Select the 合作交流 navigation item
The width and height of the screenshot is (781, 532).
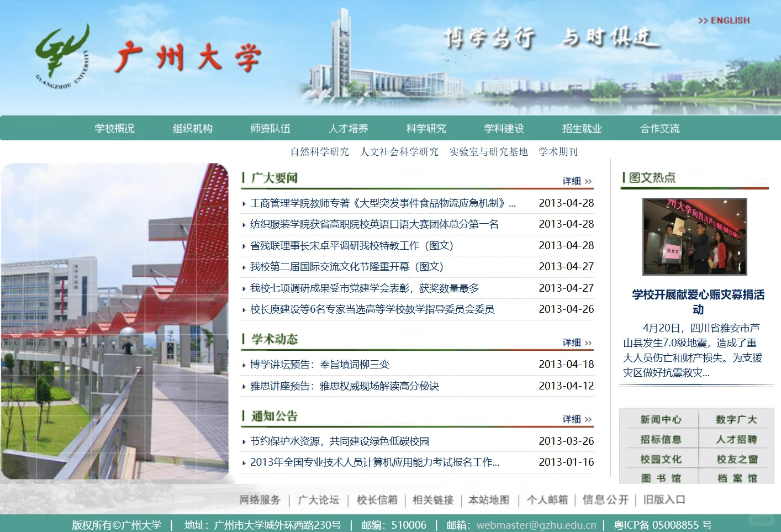point(659,128)
